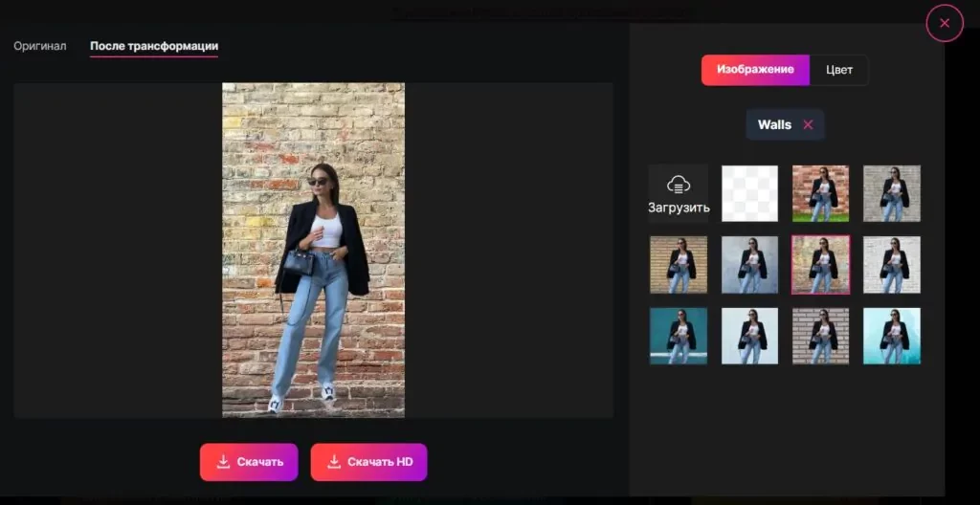Screen dimensions: 980x505
Task: Click the Walls category tag
Action: coord(774,124)
